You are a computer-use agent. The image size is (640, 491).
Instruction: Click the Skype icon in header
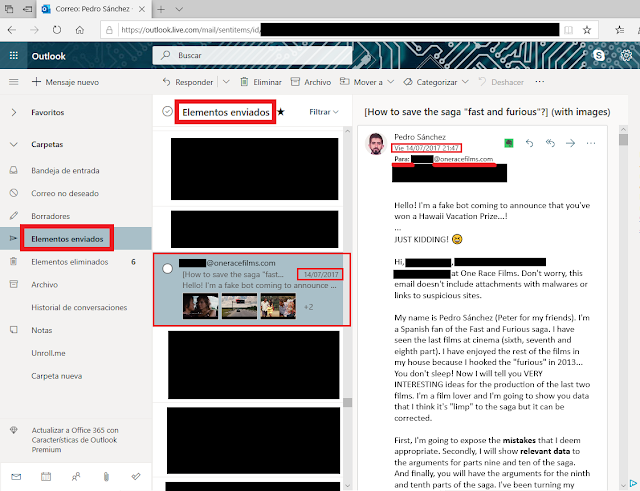click(599, 55)
